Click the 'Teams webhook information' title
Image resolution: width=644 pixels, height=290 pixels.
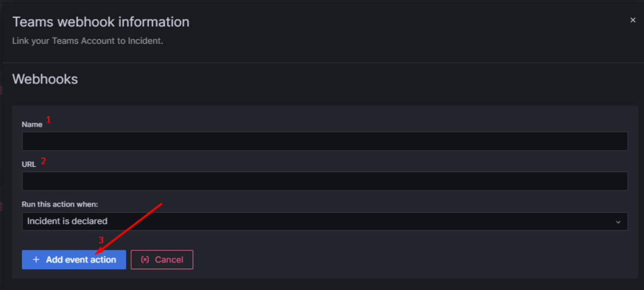[x=101, y=22]
